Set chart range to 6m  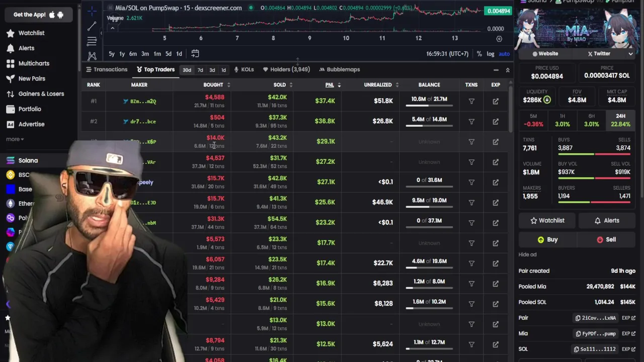133,54
